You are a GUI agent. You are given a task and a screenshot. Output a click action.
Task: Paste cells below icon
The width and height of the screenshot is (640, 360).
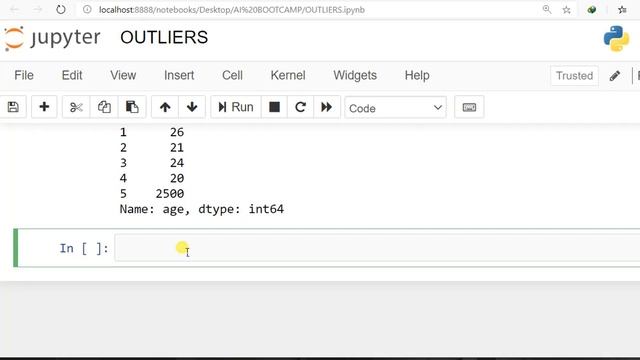click(132, 107)
